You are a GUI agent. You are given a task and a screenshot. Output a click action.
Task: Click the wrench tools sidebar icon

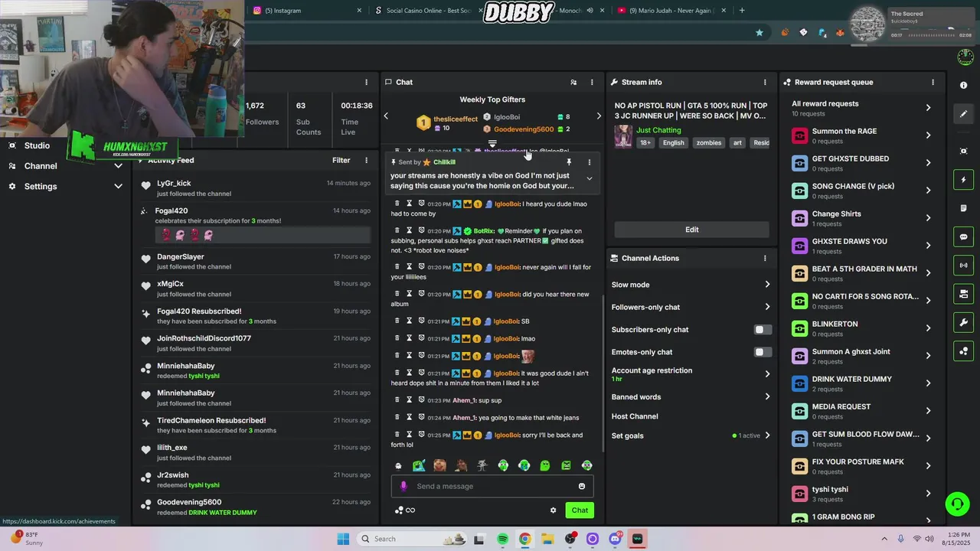pyautogui.click(x=964, y=322)
